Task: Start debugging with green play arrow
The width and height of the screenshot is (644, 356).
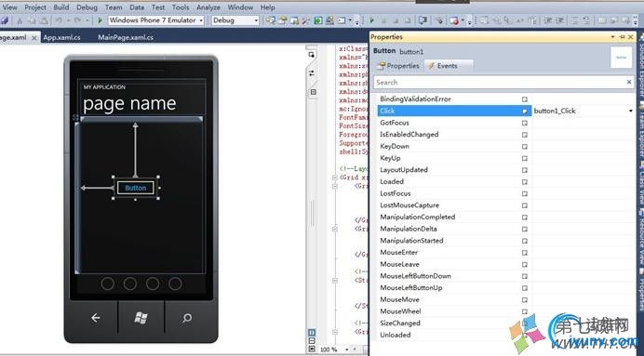Action: click(x=100, y=20)
